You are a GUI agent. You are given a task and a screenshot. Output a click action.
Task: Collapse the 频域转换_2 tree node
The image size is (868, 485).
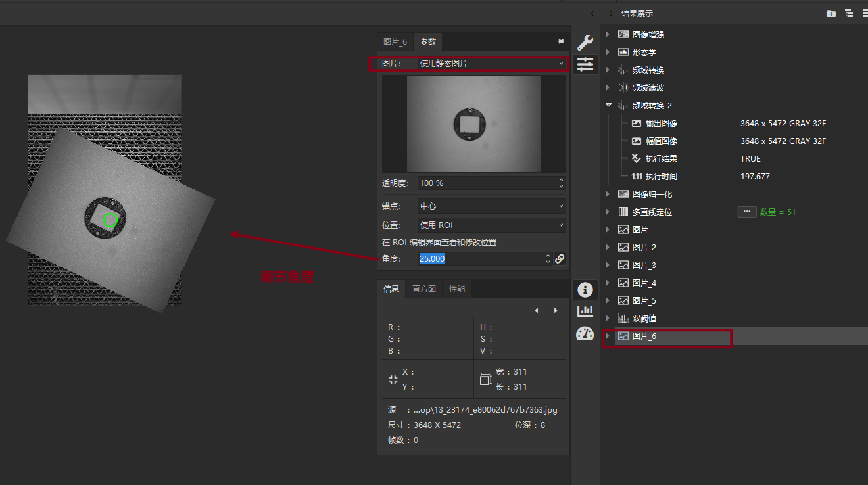(x=608, y=105)
